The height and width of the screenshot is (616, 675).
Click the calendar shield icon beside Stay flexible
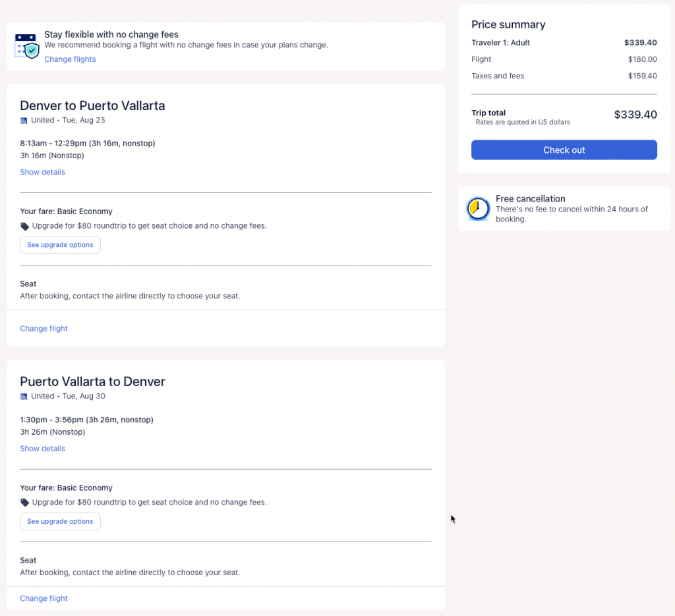click(x=27, y=45)
